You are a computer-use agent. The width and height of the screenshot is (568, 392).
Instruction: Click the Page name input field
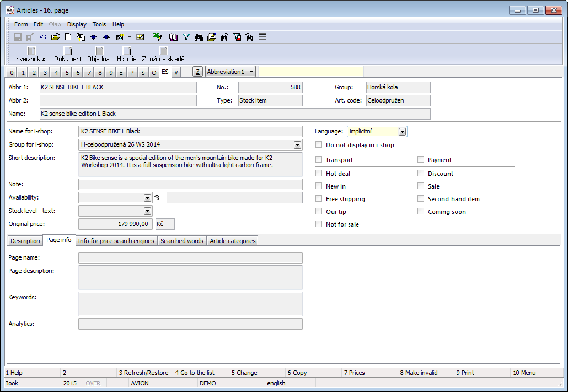pyautogui.click(x=190, y=258)
